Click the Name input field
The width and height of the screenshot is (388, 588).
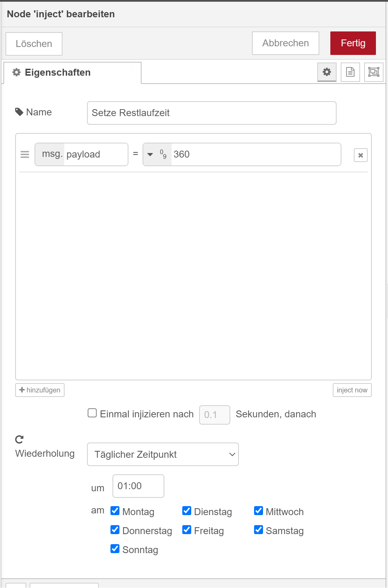[x=212, y=113]
